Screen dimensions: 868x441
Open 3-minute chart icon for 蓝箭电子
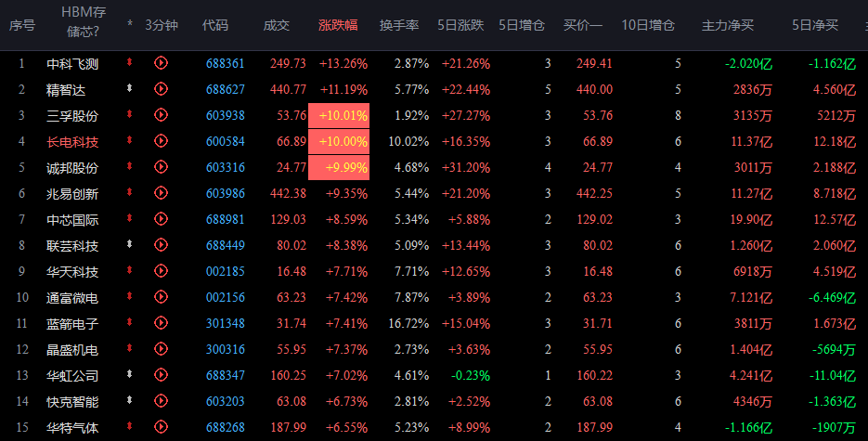161,323
